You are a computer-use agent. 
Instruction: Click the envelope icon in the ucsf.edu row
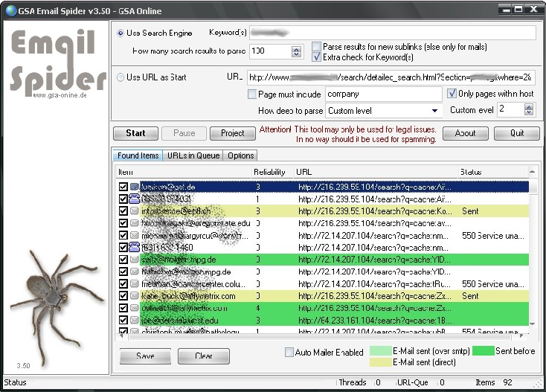pyautogui.click(x=134, y=320)
